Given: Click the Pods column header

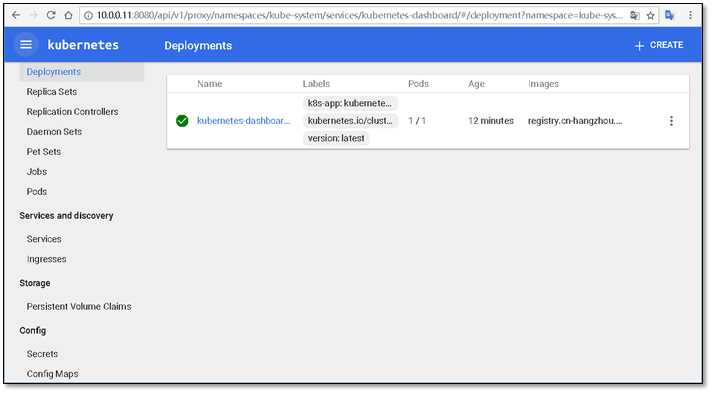Looking at the screenshot, I should [418, 84].
